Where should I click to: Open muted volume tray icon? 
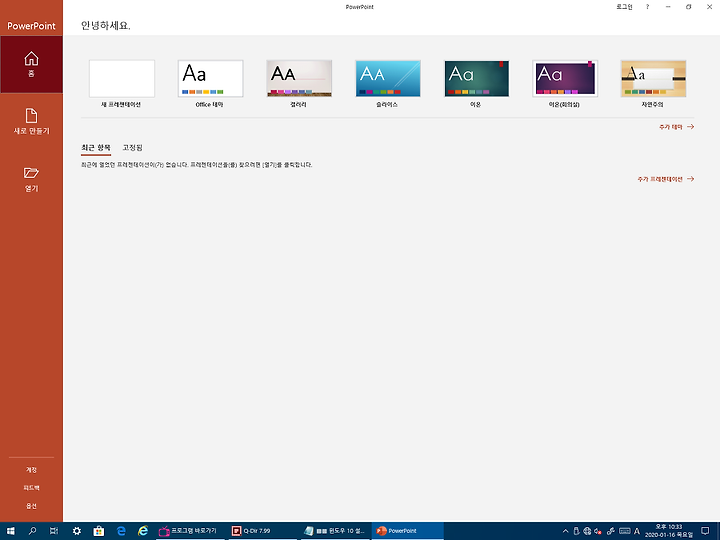pos(598,531)
